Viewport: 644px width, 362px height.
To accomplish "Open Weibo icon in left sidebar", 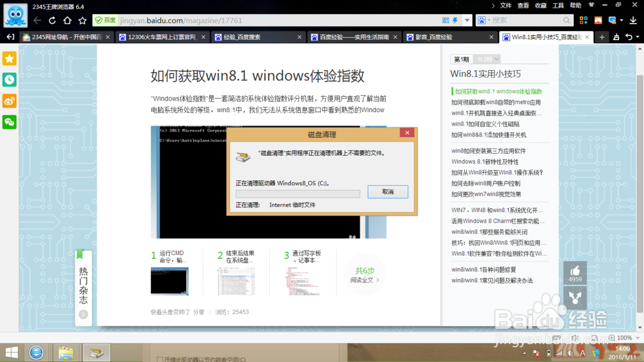I will pyautogui.click(x=10, y=100).
